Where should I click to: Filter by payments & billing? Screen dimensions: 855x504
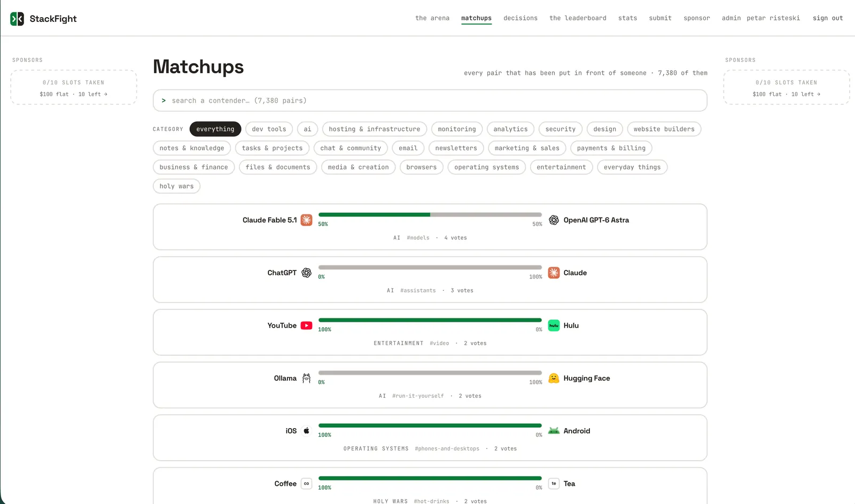[x=611, y=148]
